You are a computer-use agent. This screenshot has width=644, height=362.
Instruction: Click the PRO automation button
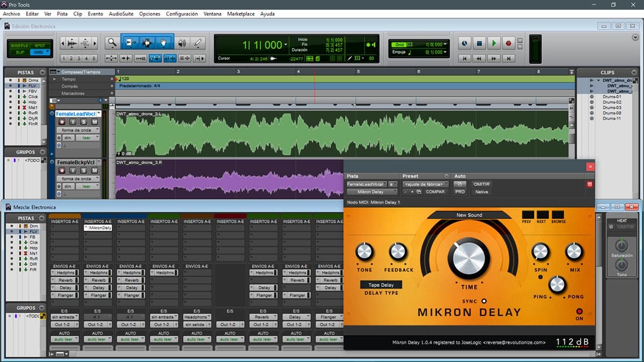point(460,191)
